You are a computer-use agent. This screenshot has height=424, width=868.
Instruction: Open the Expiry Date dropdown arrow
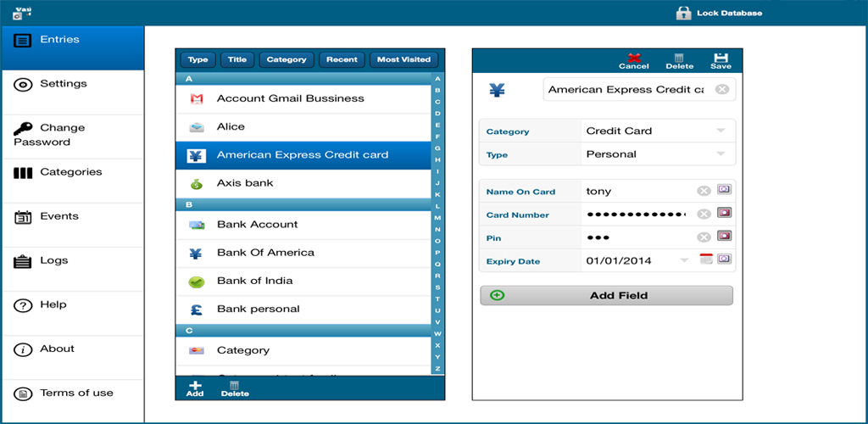[685, 260]
